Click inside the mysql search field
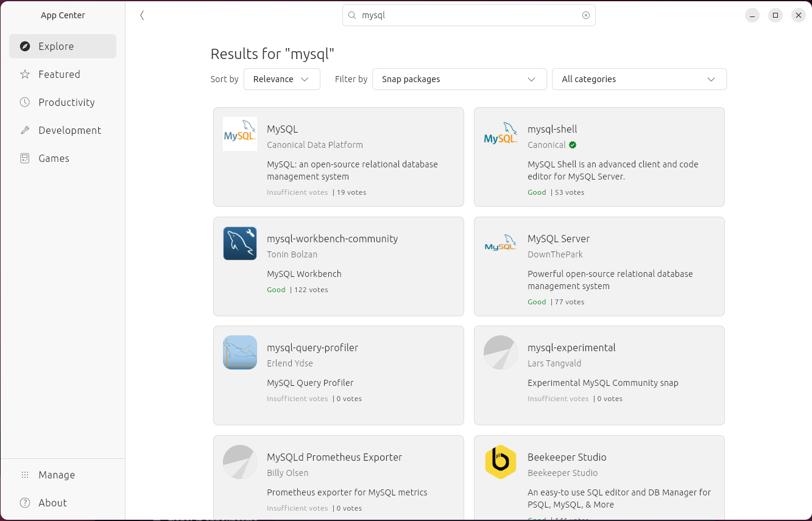812x521 pixels. (x=469, y=15)
